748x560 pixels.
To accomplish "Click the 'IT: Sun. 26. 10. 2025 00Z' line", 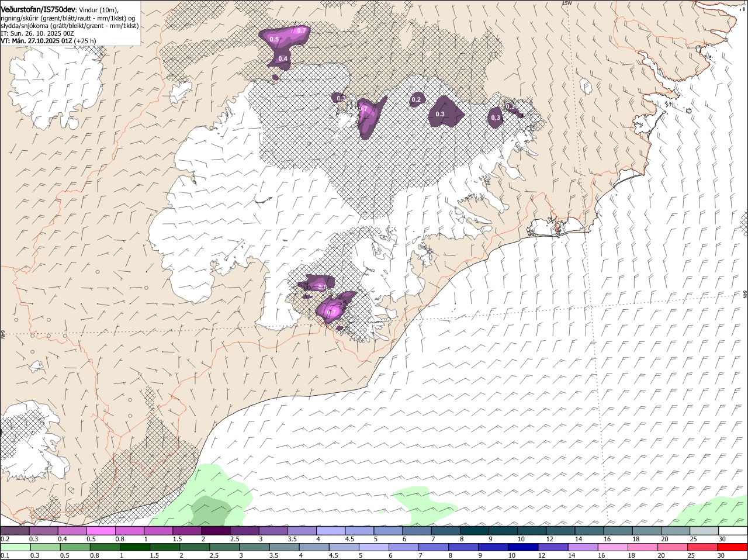I will [x=37, y=33].
